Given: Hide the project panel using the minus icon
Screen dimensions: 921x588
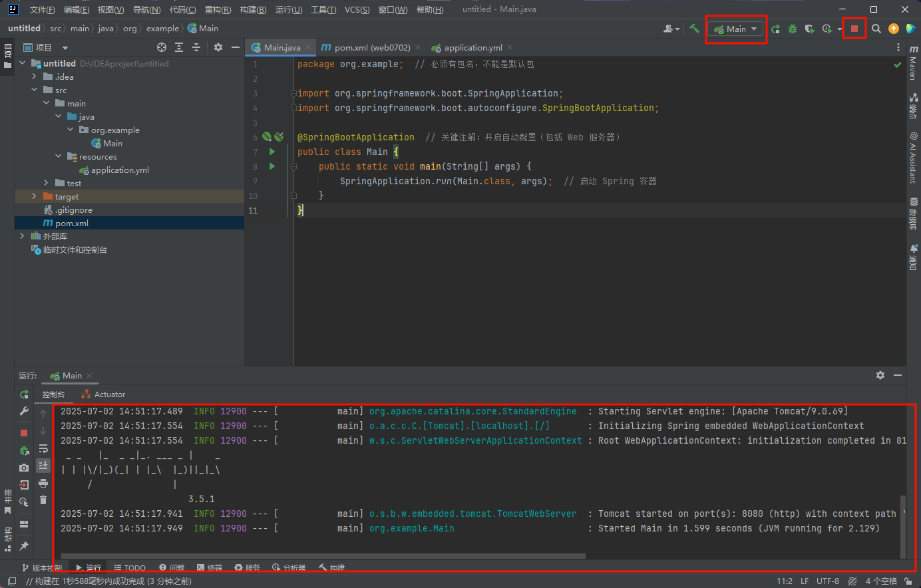Looking at the screenshot, I should click(x=235, y=47).
